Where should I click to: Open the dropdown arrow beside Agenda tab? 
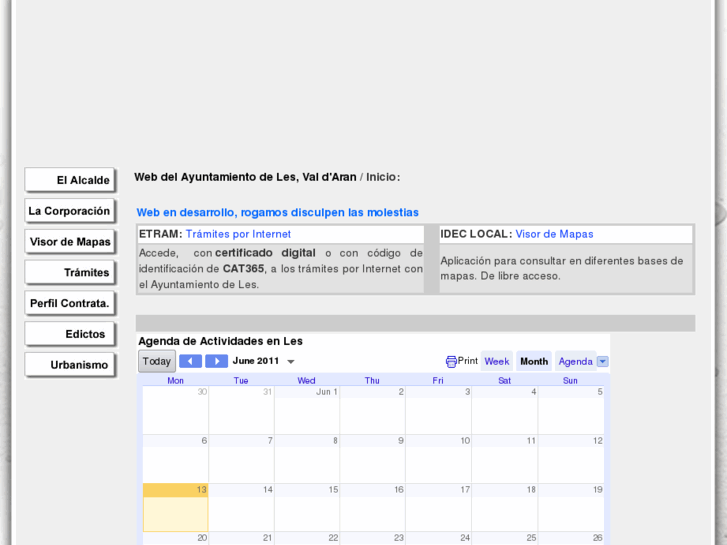602,361
